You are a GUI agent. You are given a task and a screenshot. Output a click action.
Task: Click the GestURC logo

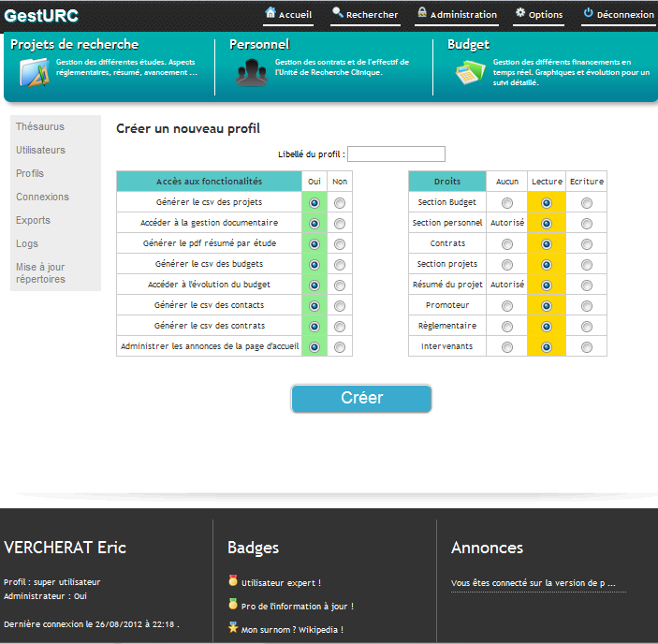click(41, 16)
